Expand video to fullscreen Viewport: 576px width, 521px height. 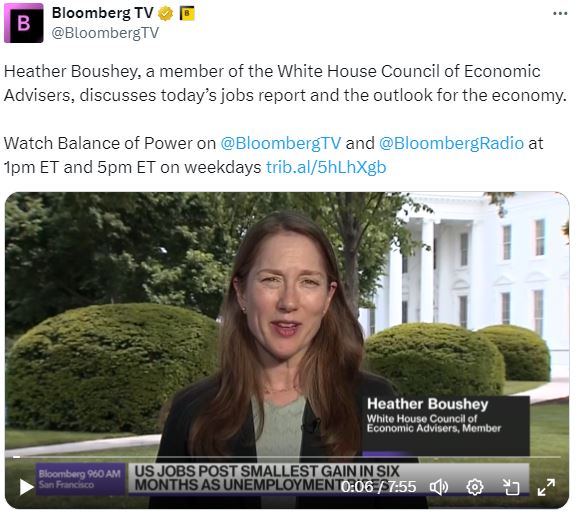546,487
